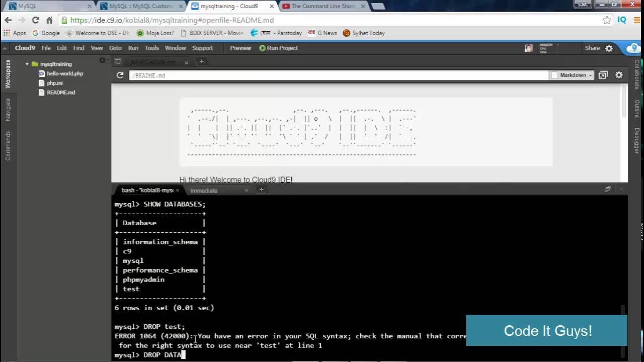Reload the browser page
The image size is (644, 362).
tap(35, 20)
